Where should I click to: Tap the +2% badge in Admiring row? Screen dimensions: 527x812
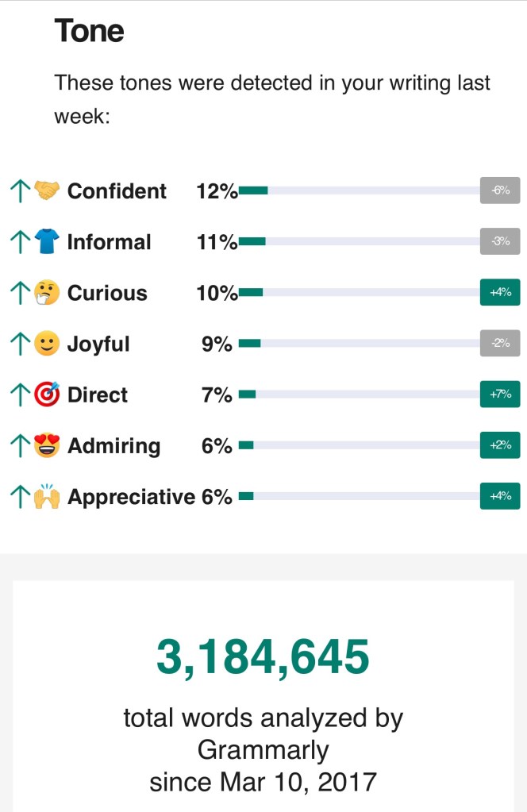pyautogui.click(x=500, y=445)
